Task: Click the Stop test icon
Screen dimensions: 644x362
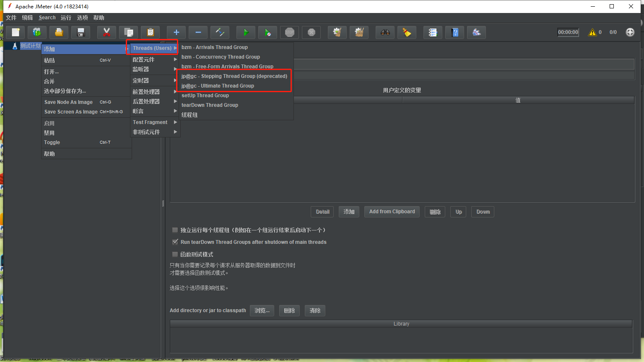Action: 290,32
